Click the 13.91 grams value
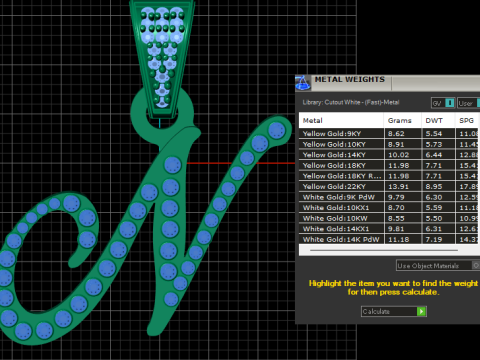Screen dimensions: 480x360 398,186
